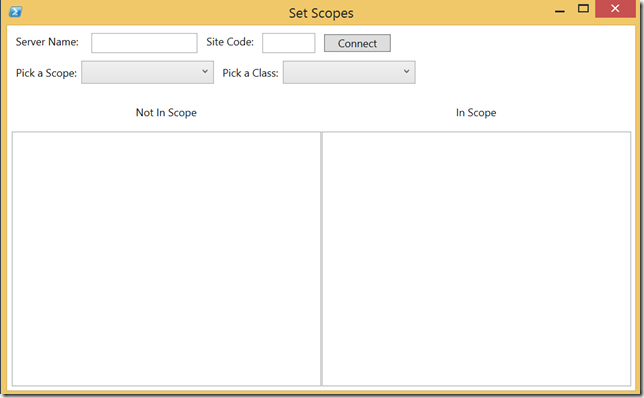The height and width of the screenshot is (398, 644).
Task: Click the "Not In Scope" heading
Action: point(166,113)
